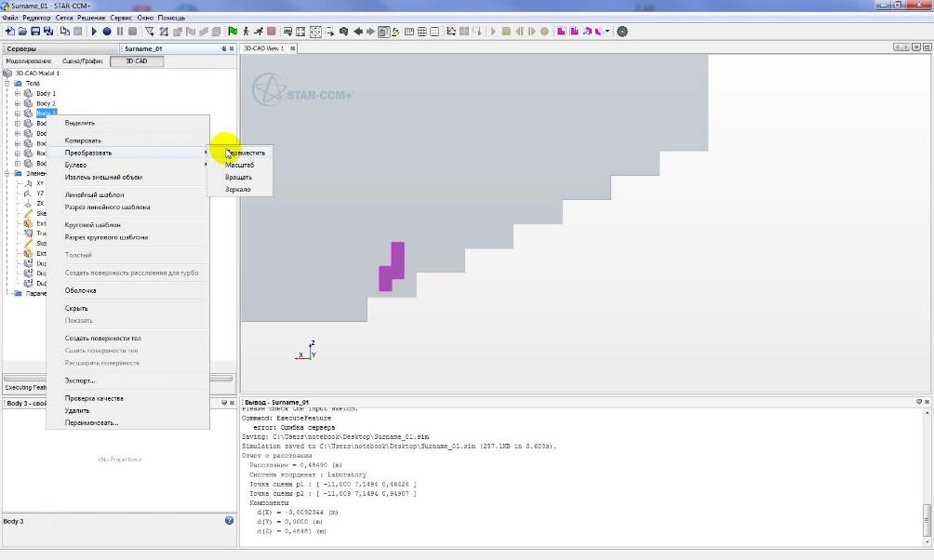
Task: Click the green flag icon in toolbar
Action: [232, 32]
